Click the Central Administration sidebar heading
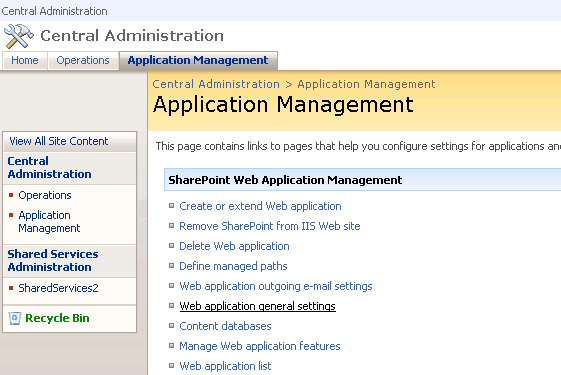Screen dimensions: 561x375 click(x=49, y=167)
